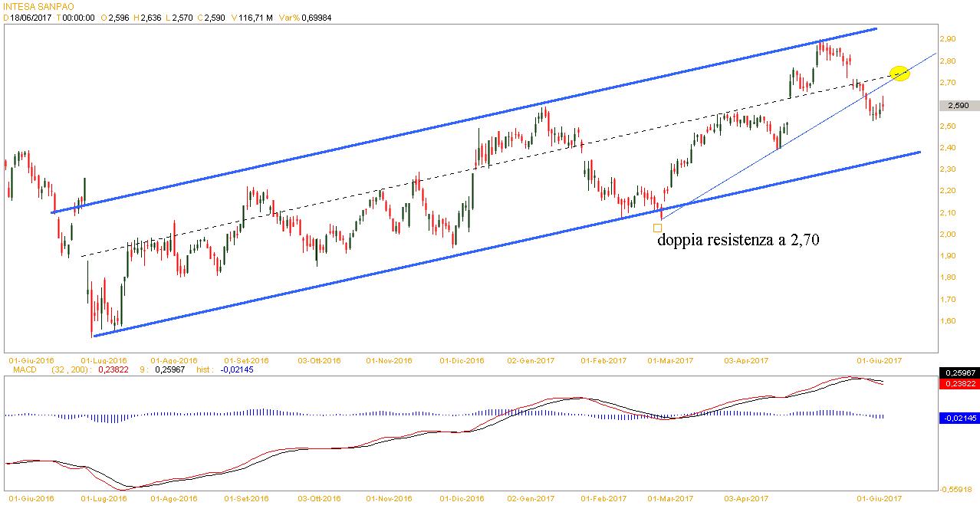Viewport: 980px width, 512px height.
Task: Click the -0,55918 label on the MACD axis
Action: (955, 489)
